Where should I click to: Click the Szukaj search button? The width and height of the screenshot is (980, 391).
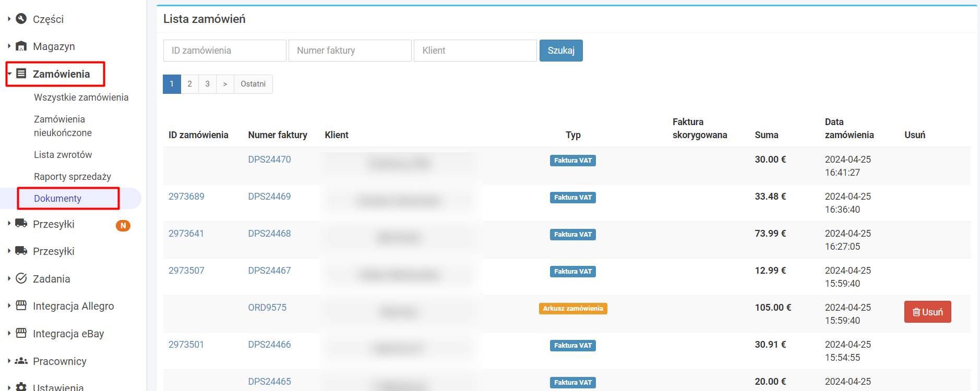tap(561, 51)
